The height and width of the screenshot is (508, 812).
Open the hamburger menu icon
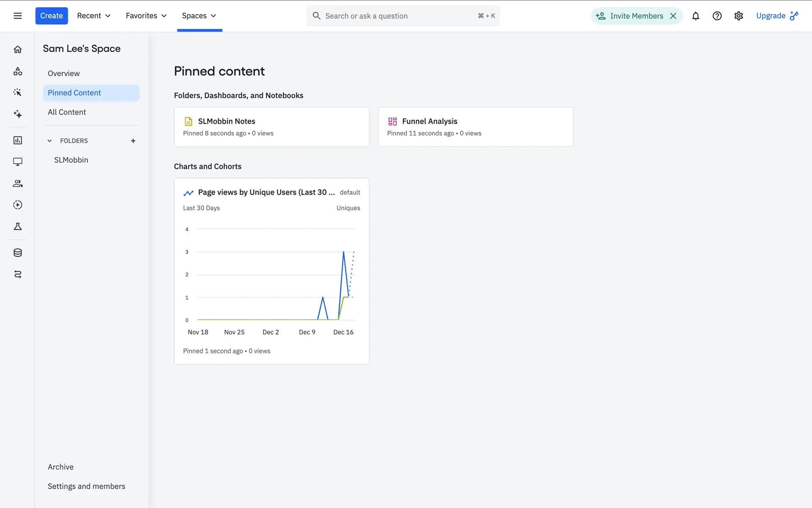17,16
